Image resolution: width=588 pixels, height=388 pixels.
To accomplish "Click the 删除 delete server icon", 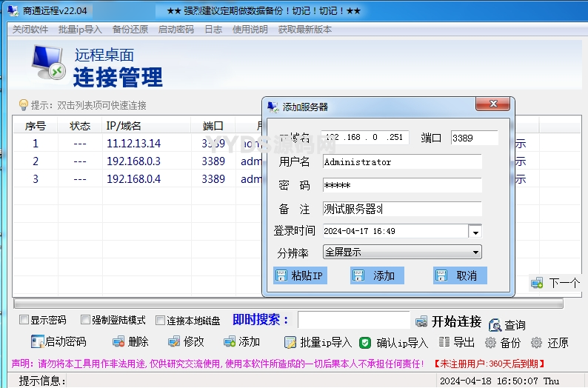I will (x=118, y=342).
